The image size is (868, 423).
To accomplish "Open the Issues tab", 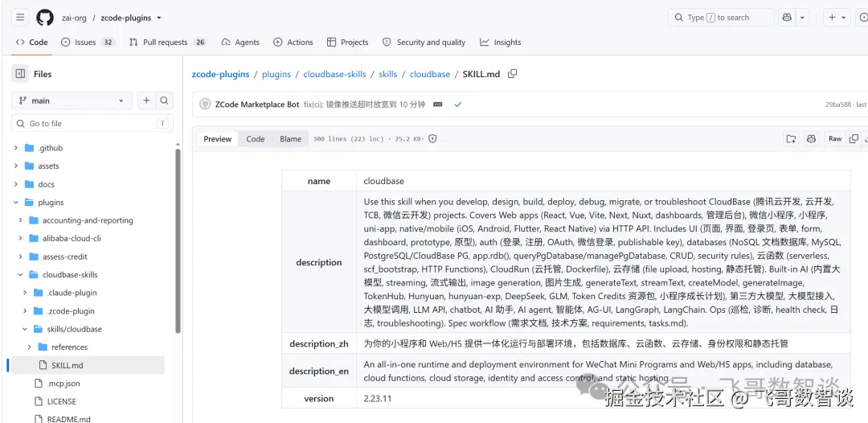I will [x=88, y=42].
